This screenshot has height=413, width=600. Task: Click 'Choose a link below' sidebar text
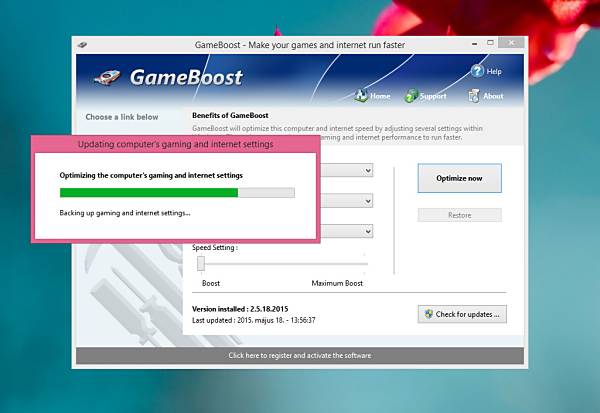(x=122, y=117)
